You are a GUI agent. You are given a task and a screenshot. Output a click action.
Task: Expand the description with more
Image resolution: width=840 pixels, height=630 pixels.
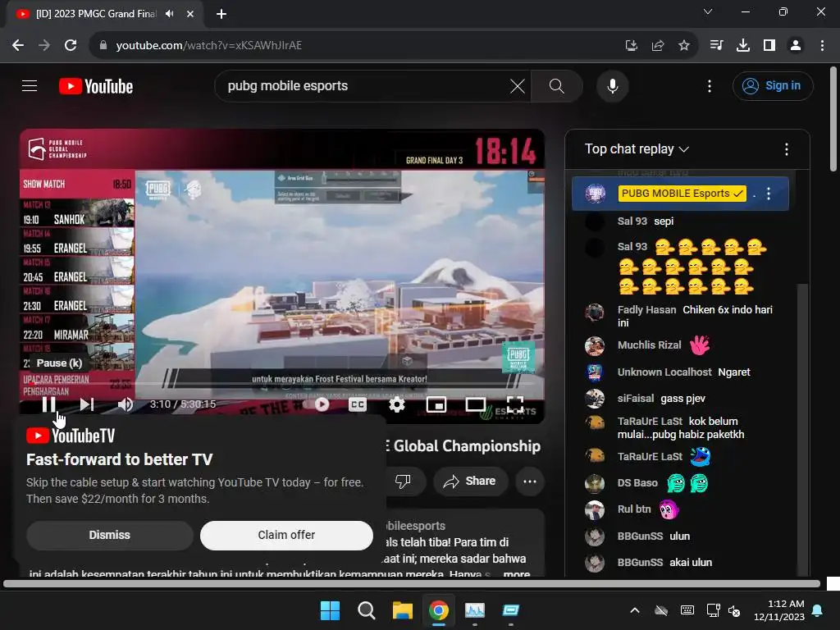[517, 573]
